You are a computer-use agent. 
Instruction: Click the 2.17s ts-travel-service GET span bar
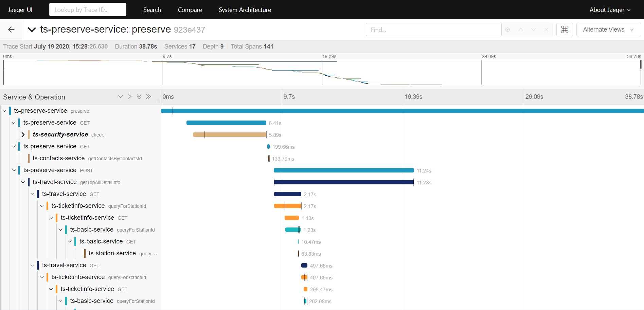(x=288, y=194)
